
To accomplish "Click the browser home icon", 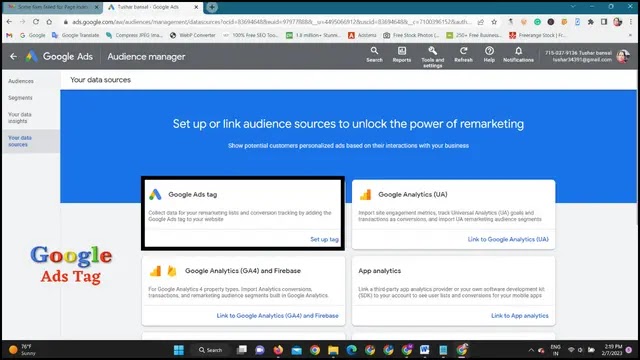I will point(49,22).
